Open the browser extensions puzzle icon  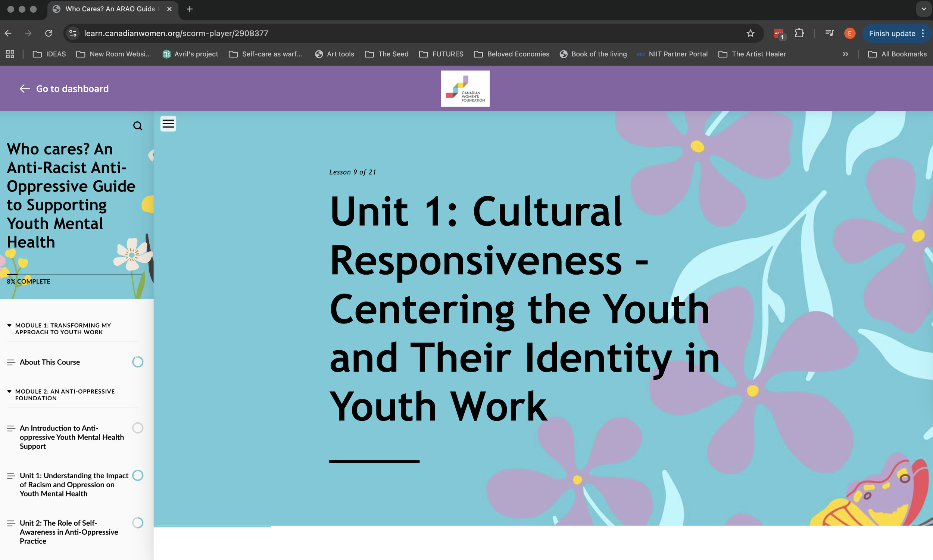click(799, 33)
